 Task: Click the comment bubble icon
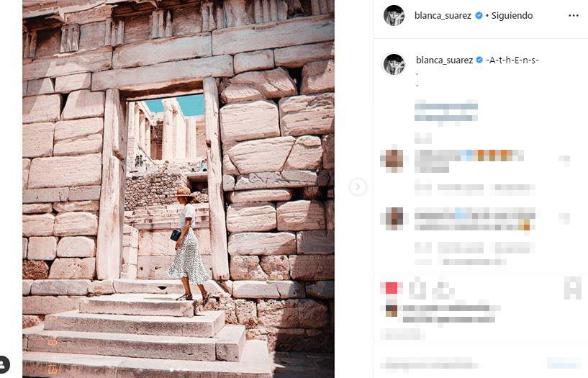[417, 289]
